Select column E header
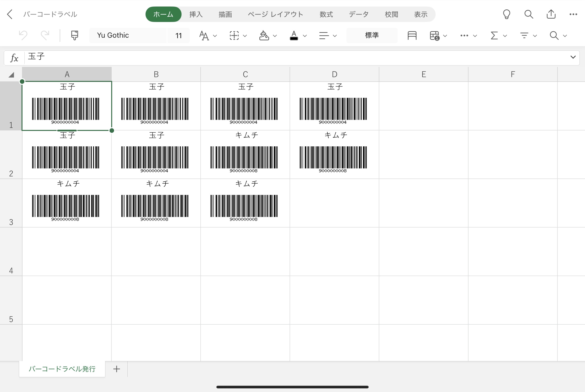Viewport: 585px width, 392px height. (424, 74)
